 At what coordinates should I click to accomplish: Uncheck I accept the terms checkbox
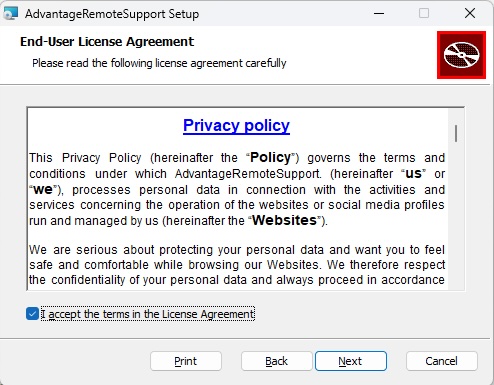[32, 314]
